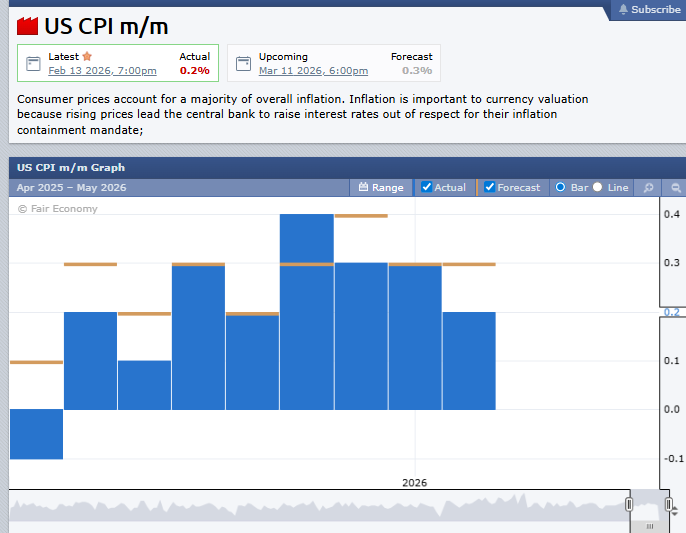
Task: Open Mar 11 2026, 6:00pm link
Action: [x=313, y=70]
